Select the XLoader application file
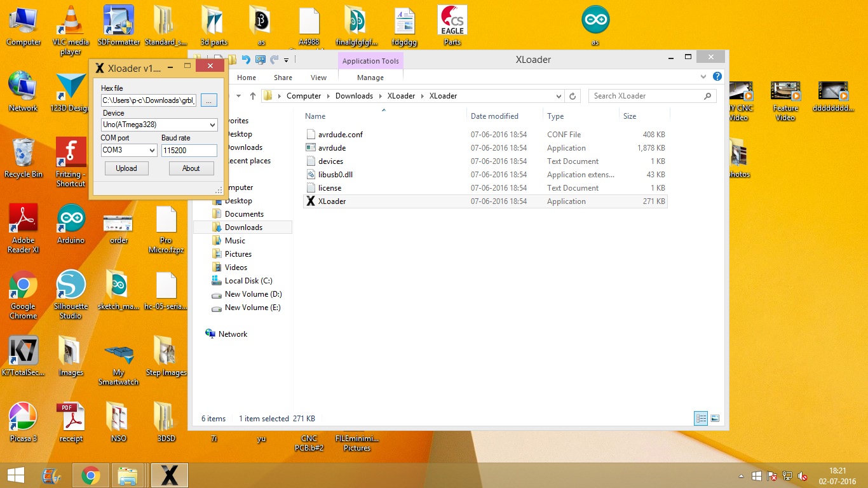868x488 pixels. click(485, 201)
